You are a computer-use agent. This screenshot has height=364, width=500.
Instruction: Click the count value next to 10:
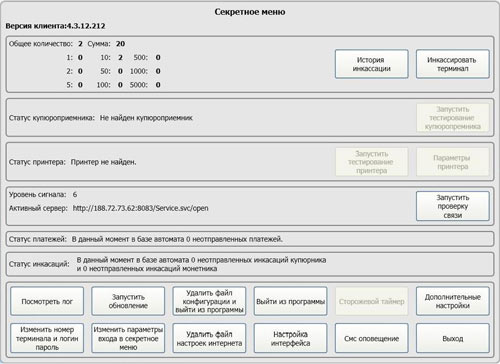coord(120,57)
